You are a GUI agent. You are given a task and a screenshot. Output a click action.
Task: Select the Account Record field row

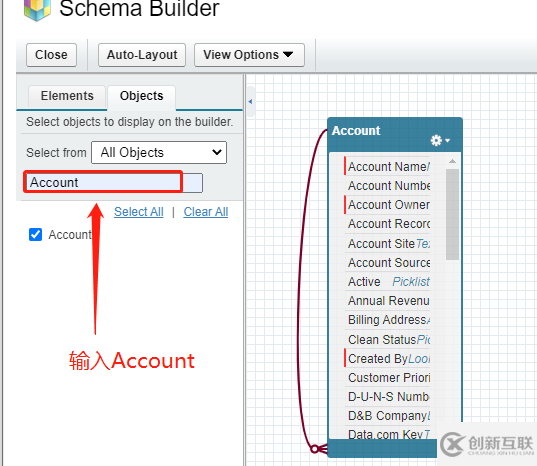(x=387, y=224)
